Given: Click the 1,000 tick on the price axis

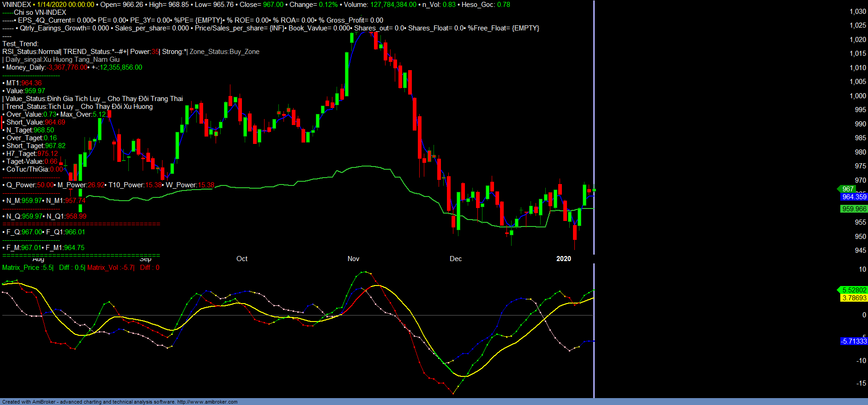Looking at the screenshot, I should pos(858,96).
